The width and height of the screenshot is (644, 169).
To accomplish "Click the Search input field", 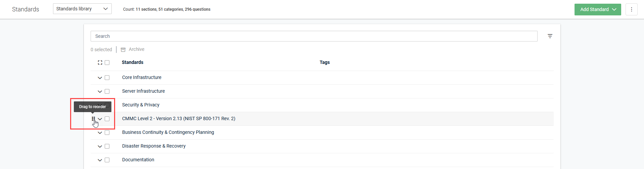I will 314,36.
